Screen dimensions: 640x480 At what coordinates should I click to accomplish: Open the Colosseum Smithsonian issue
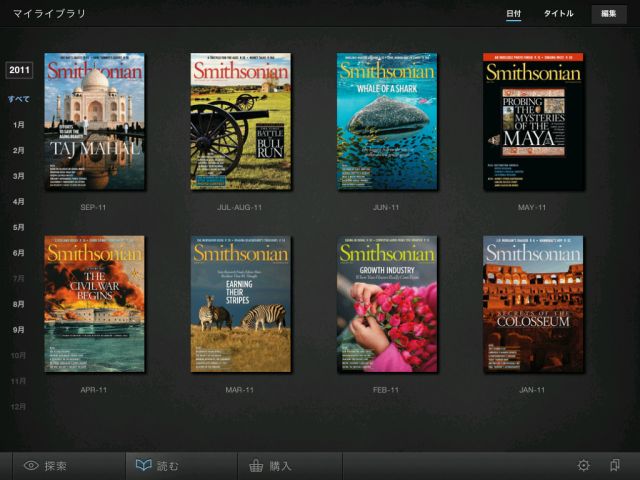click(533, 304)
